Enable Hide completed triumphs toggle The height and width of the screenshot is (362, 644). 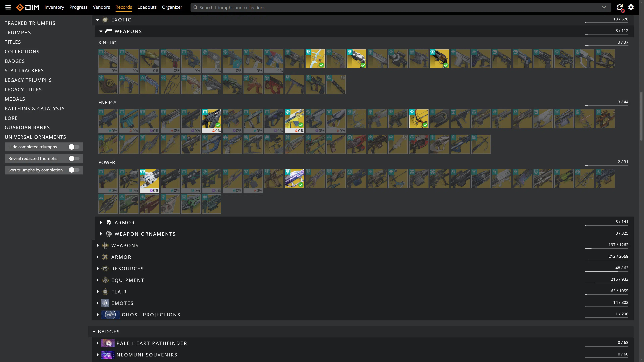pyautogui.click(x=74, y=147)
